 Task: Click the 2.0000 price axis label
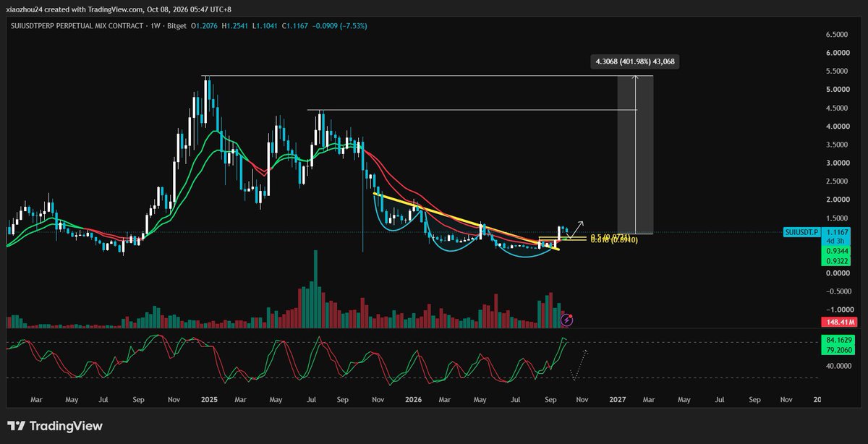tap(839, 200)
